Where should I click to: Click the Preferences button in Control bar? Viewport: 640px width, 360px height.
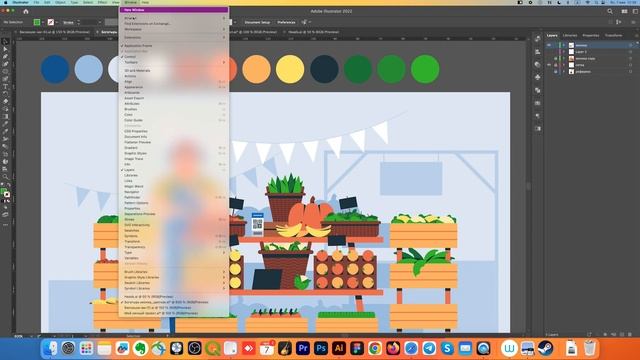pyautogui.click(x=286, y=22)
